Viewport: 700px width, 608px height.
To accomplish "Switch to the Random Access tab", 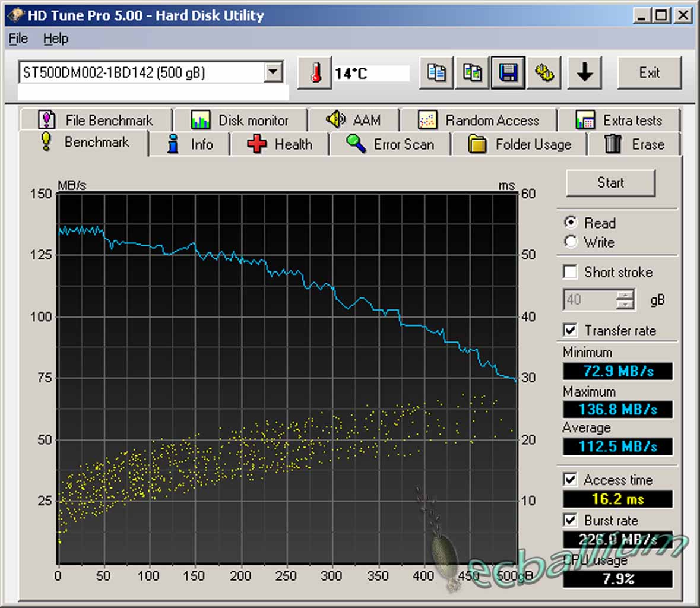I will (479, 121).
